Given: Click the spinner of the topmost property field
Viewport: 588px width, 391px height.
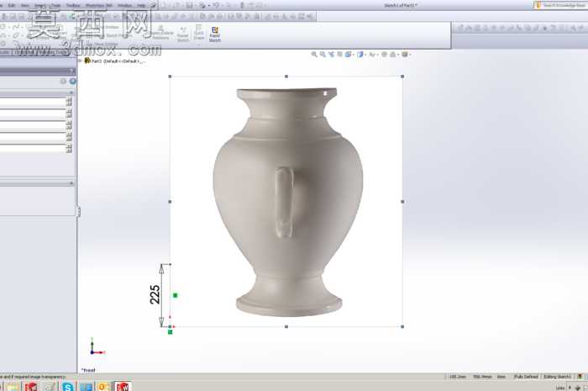Looking at the screenshot, I should coord(69,102).
